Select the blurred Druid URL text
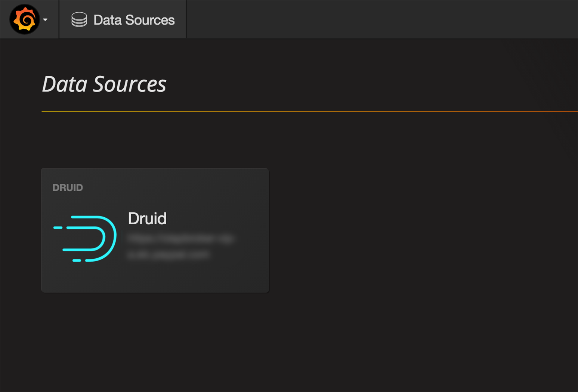This screenshot has height=392, width=578. pos(180,246)
